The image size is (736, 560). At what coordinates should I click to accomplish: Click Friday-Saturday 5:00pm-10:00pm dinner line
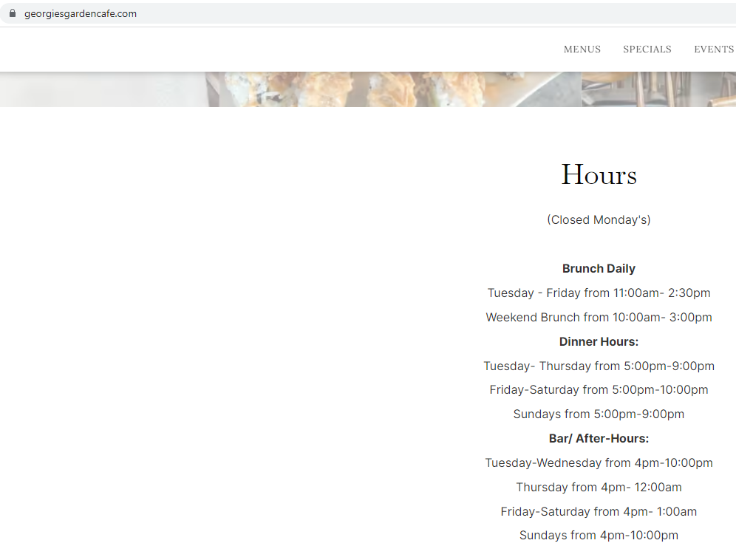[599, 390]
